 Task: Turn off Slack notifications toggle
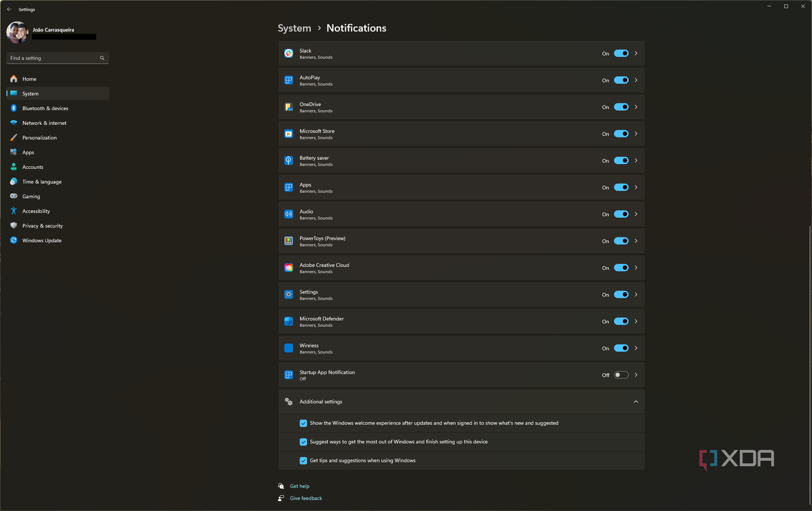coord(621,53)
